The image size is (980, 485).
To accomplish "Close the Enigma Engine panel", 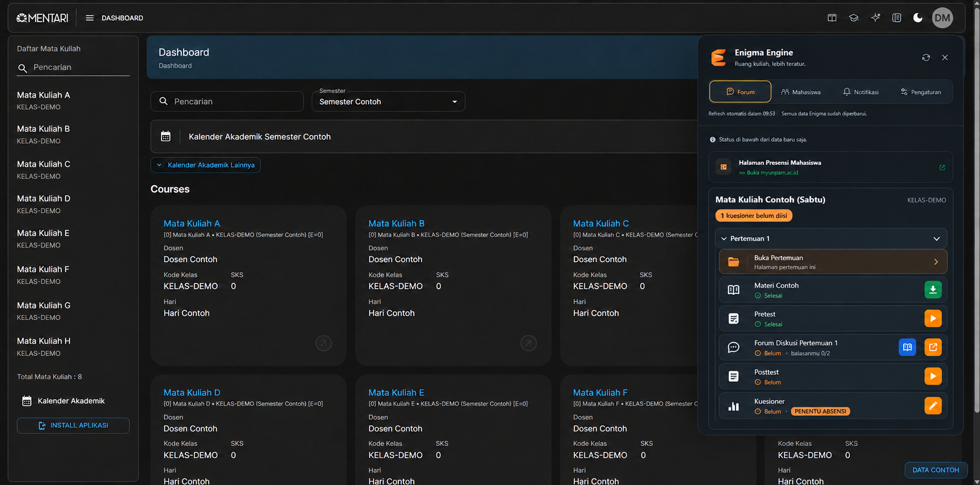I will click(945, 58).
